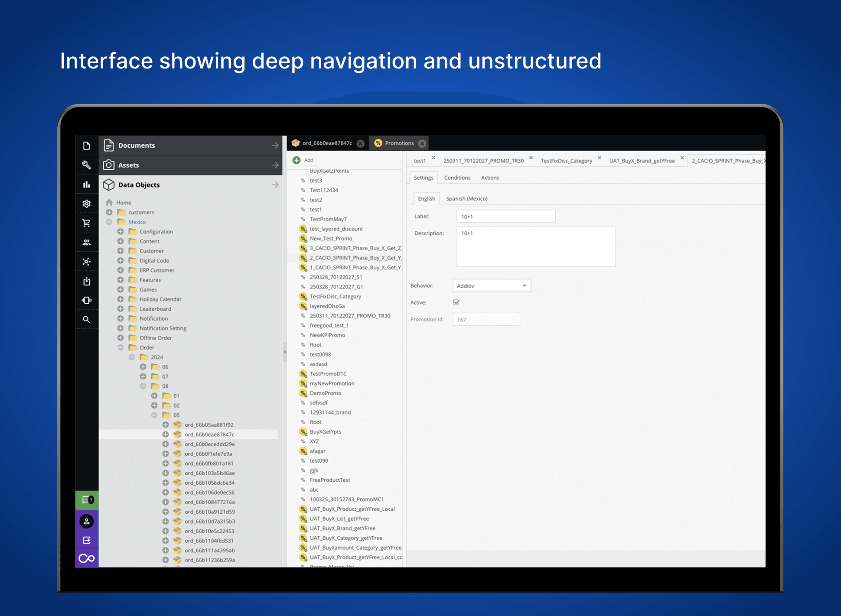Image resolution: width=841 pixels, height=616 pixels.
Task: Click into the Label input field
Action: (x=505, y=216)
